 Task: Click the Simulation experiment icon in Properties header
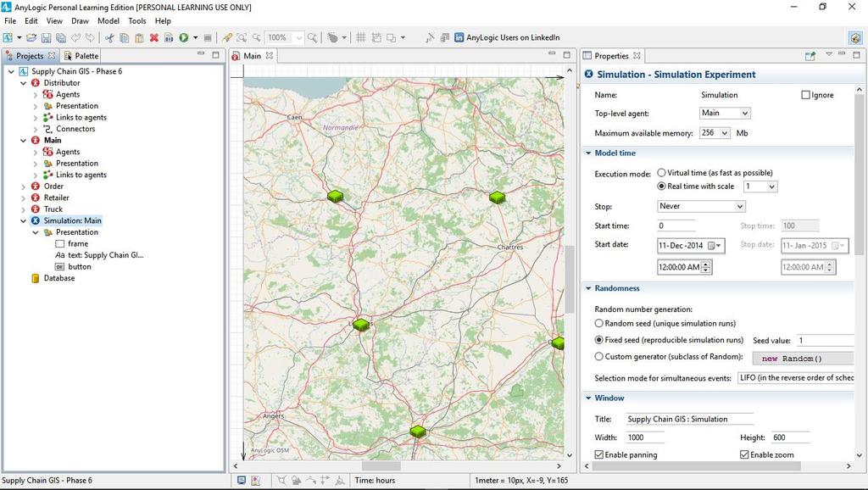tap(588, 75)
